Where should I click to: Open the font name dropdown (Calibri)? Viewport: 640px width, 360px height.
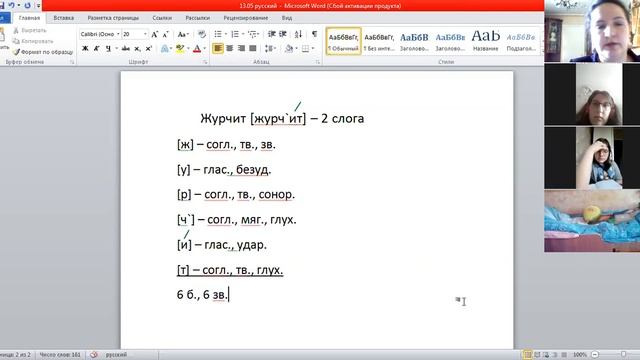pos(118,34)
